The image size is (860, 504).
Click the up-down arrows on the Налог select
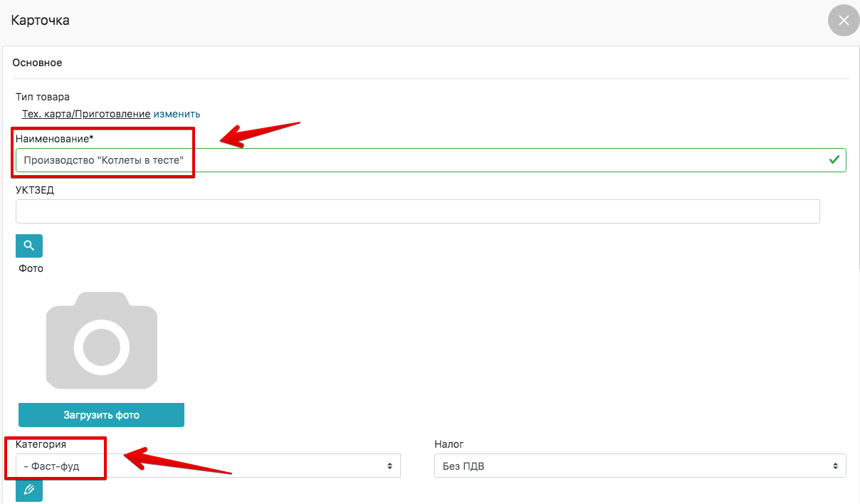coord(836,466)
